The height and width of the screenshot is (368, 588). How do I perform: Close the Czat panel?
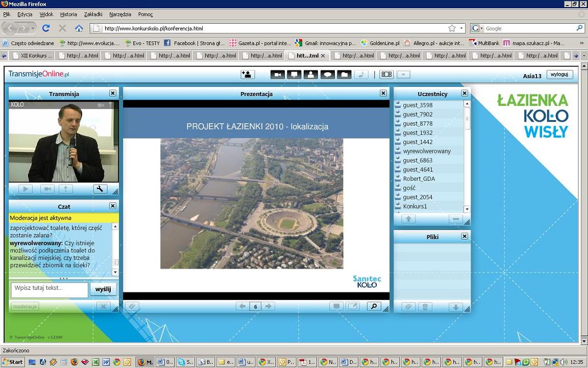coord(112,206)
